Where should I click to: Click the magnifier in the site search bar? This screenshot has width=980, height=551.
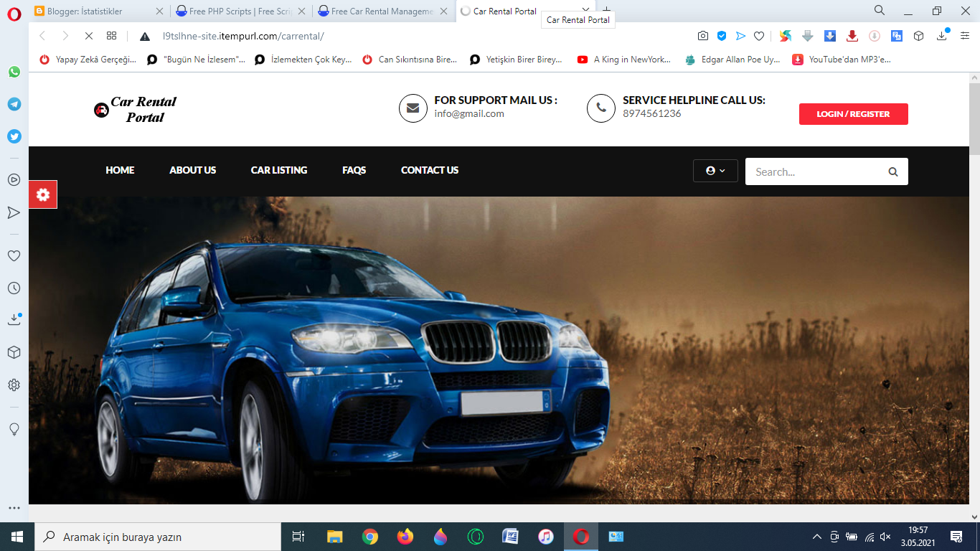point(892,171)
